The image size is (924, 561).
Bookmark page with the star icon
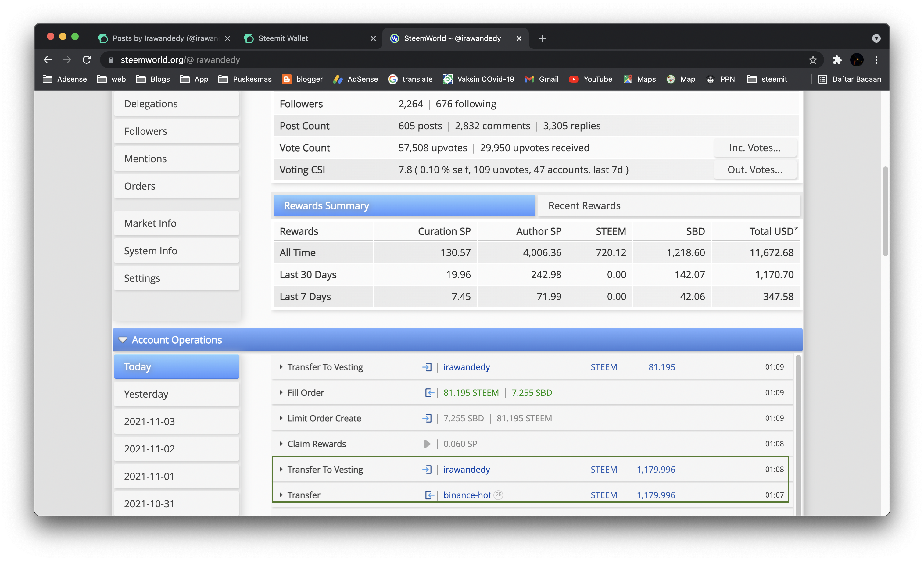813,60
